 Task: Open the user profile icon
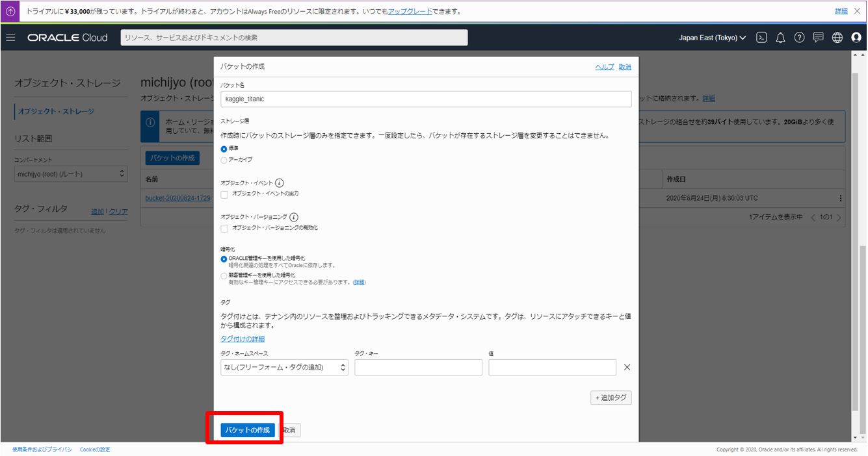[856, 38]
